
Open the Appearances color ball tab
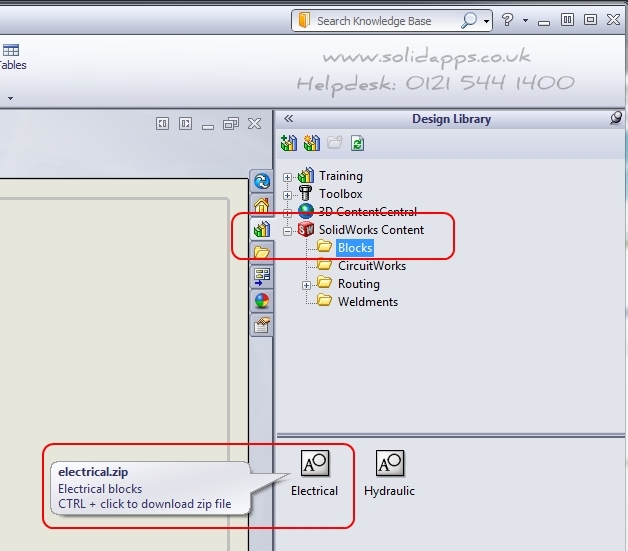pos(262,301)
